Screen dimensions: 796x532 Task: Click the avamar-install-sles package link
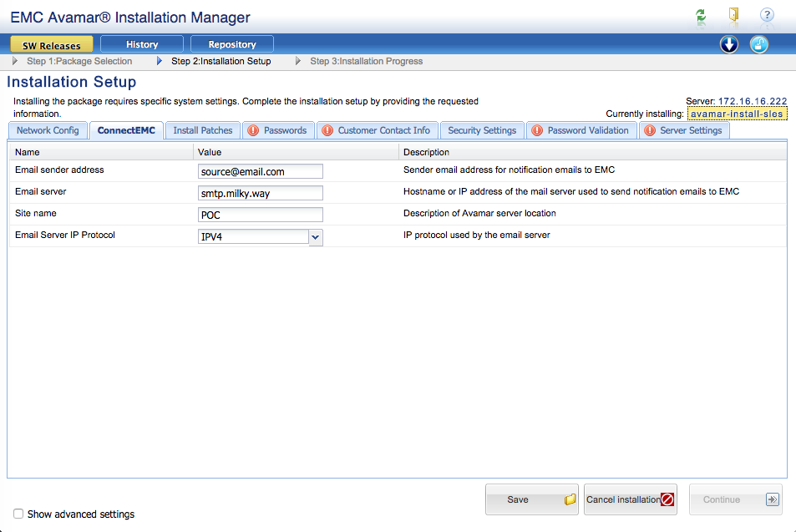(737, 114)
